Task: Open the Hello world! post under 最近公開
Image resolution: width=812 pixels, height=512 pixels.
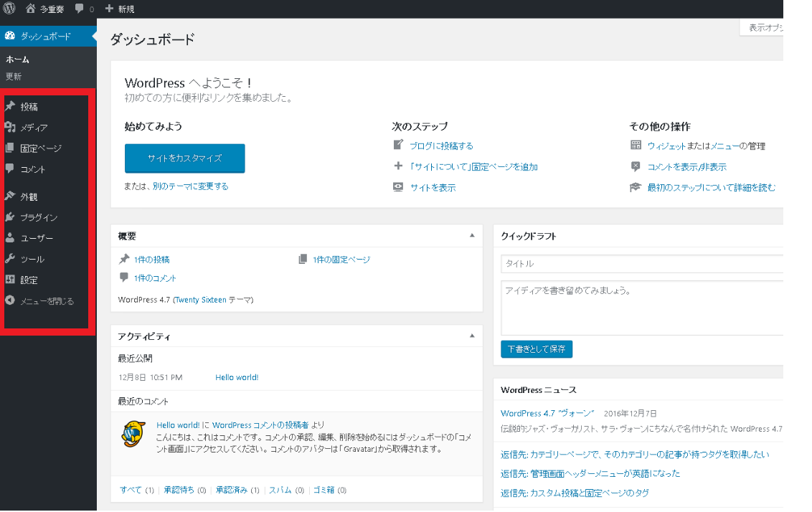Action: 237,377
